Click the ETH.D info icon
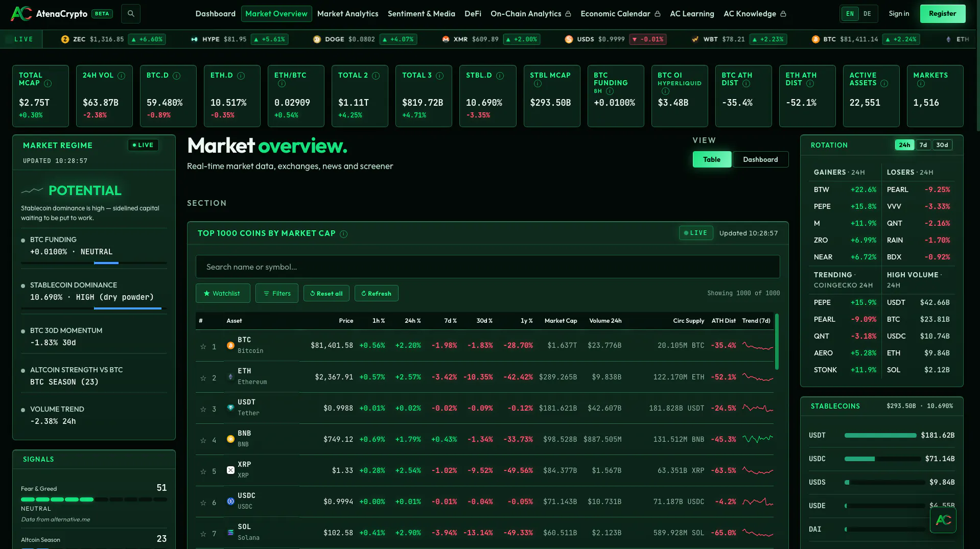This screenshot has height=549, width=980. click(241, 76)
